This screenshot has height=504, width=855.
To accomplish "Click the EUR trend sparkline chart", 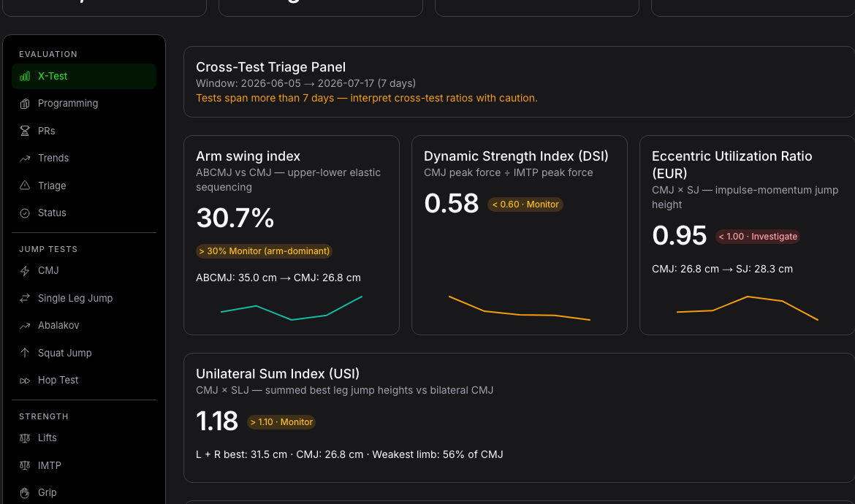I will point(747,308).
